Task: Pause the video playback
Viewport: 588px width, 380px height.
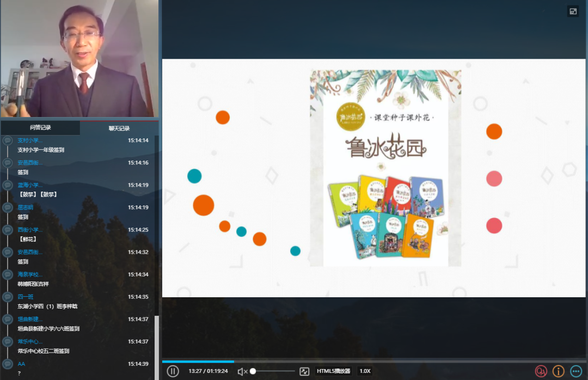Action: [x=173, y=371]
